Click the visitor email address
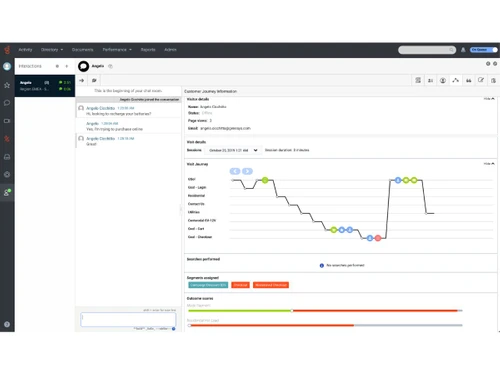The width and height of the screenshot is (500, 375). tap(225, 128)
